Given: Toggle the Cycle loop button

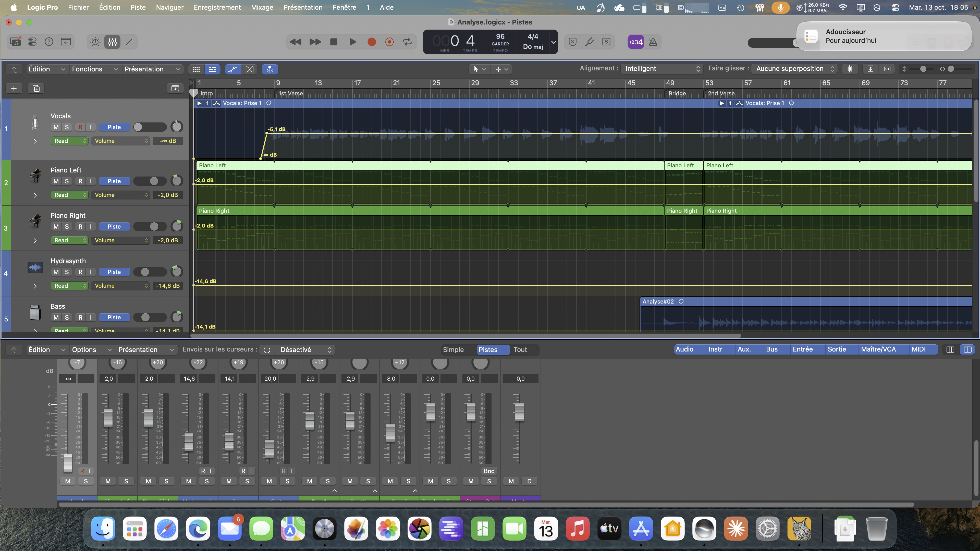Looking at the screenshot, I should click(408, 42).
